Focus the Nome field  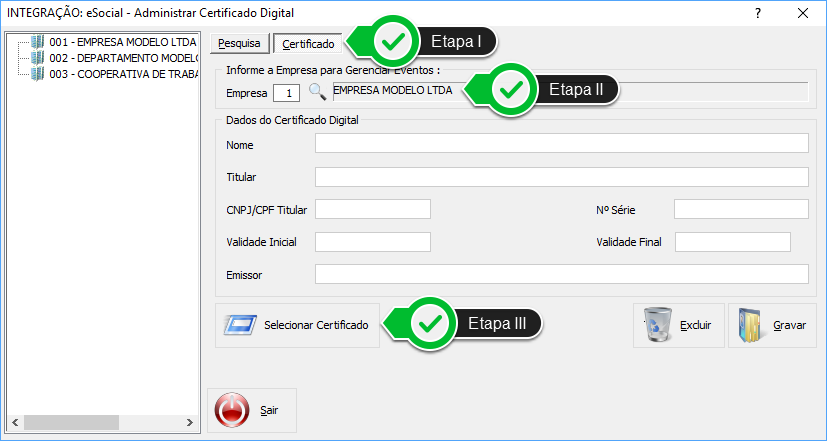[x=562, y=143]
